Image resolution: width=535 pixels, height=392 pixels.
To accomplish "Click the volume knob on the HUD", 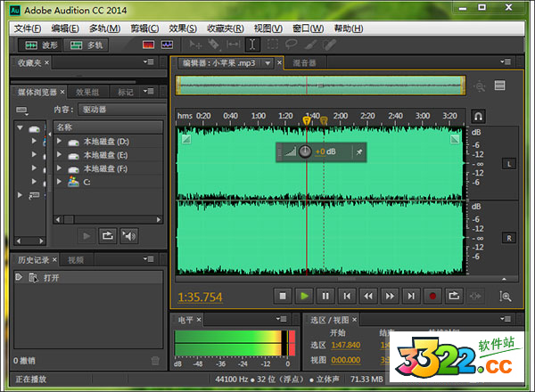I will pos(305,151).
